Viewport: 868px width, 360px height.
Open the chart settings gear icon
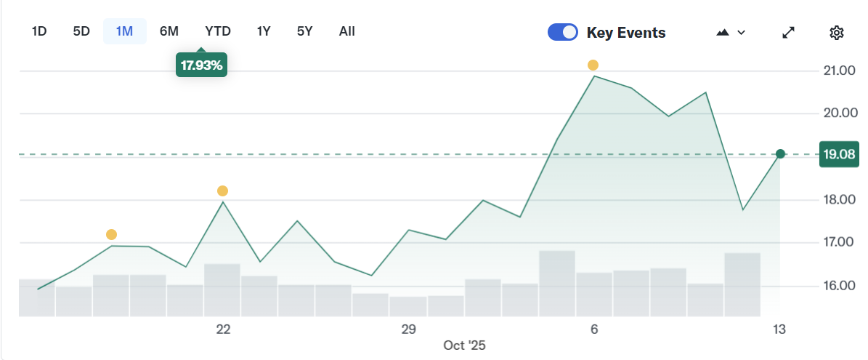pyautogui.click(x=837, y=33)
